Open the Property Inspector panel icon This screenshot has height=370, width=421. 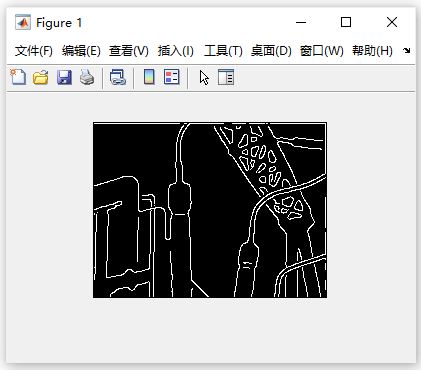coord(226,77)
